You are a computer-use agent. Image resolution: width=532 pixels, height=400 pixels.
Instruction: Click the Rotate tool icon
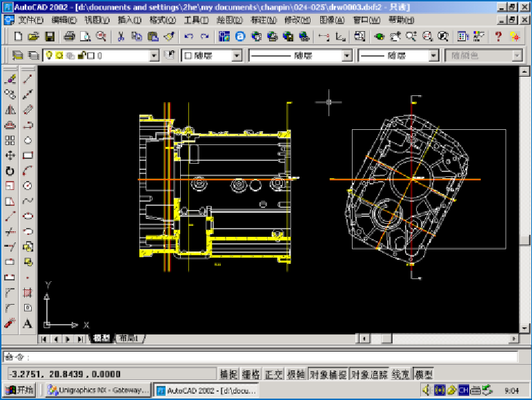[x=10, y=171]
